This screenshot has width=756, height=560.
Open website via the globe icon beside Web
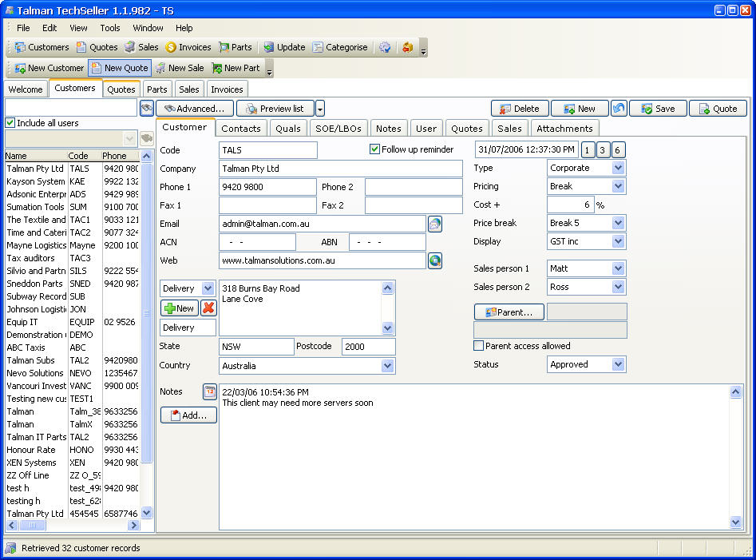click(435, 260)
